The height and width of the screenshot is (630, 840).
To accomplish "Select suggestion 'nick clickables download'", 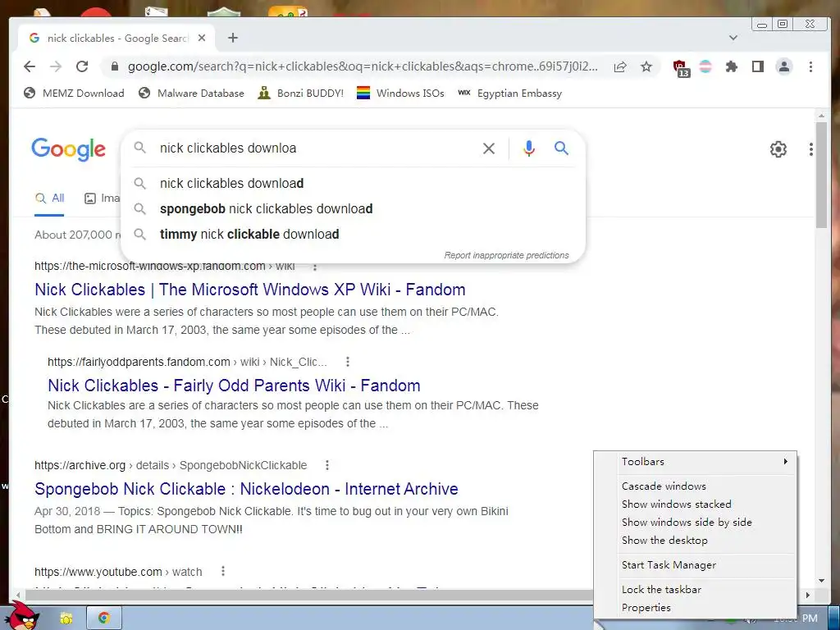I will pyautogui.click(x=354, y=183).
